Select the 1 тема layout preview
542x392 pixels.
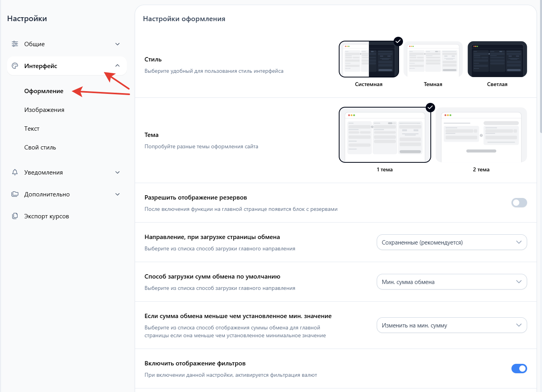[x=385, y=135]
